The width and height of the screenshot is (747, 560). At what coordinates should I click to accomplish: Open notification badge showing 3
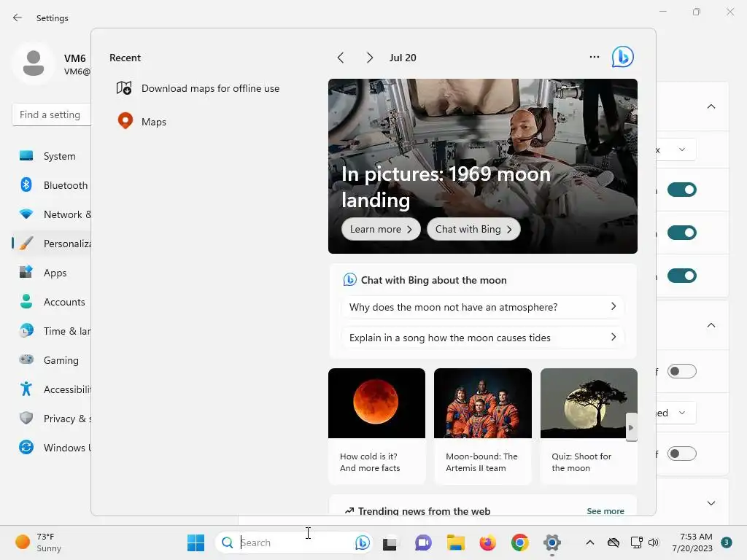[x=726, y=542]
